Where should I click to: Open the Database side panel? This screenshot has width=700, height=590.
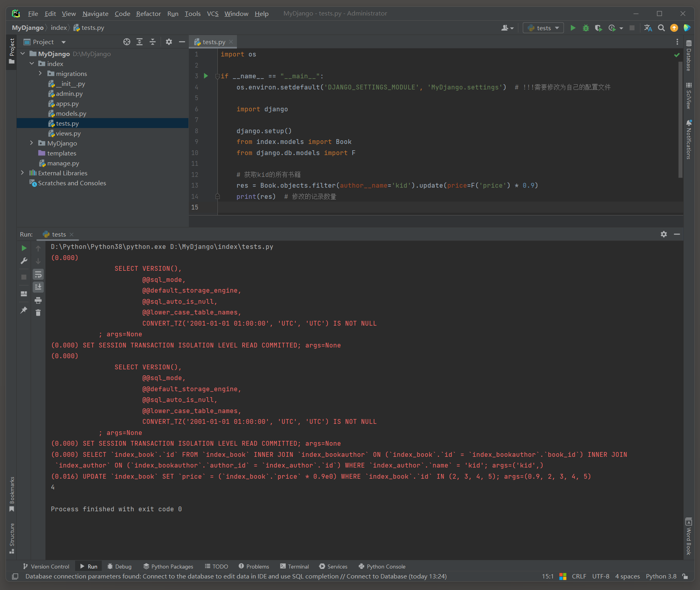click(x=689, y=56)
